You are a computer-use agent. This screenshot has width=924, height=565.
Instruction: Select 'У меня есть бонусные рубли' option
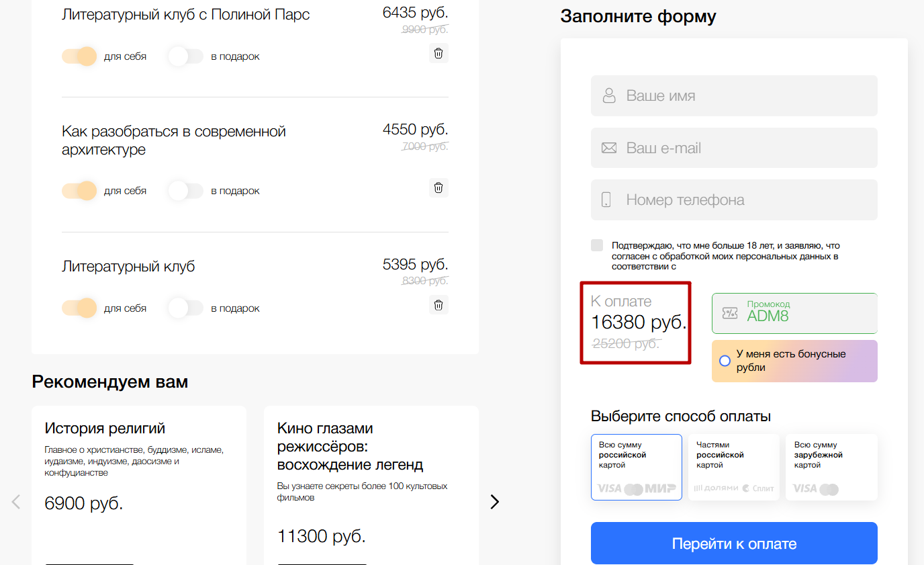[725, 361]
